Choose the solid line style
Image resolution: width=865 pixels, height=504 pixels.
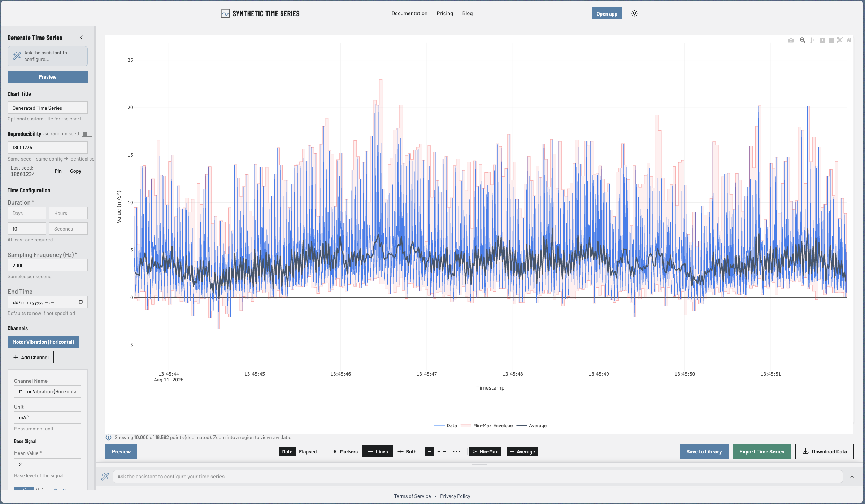click(429, 452)
